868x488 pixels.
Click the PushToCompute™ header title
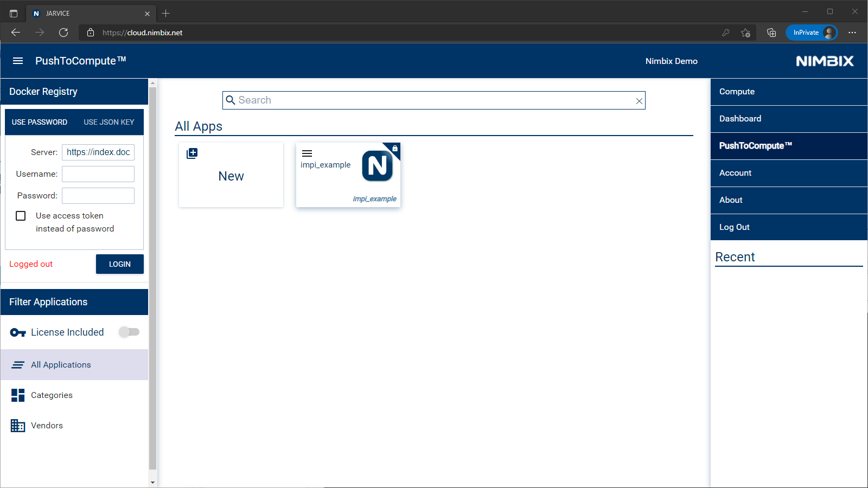pyautogui.click(x=81, y=61)
